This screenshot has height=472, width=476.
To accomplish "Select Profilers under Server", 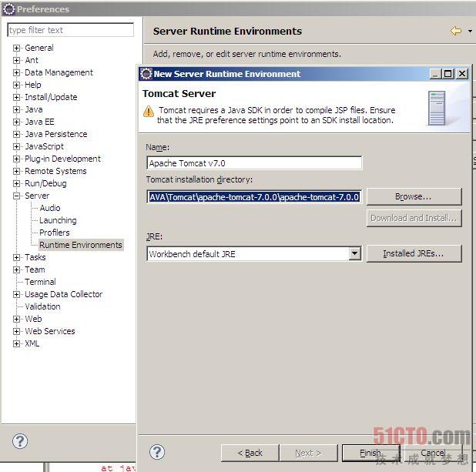I will point(55,233).
